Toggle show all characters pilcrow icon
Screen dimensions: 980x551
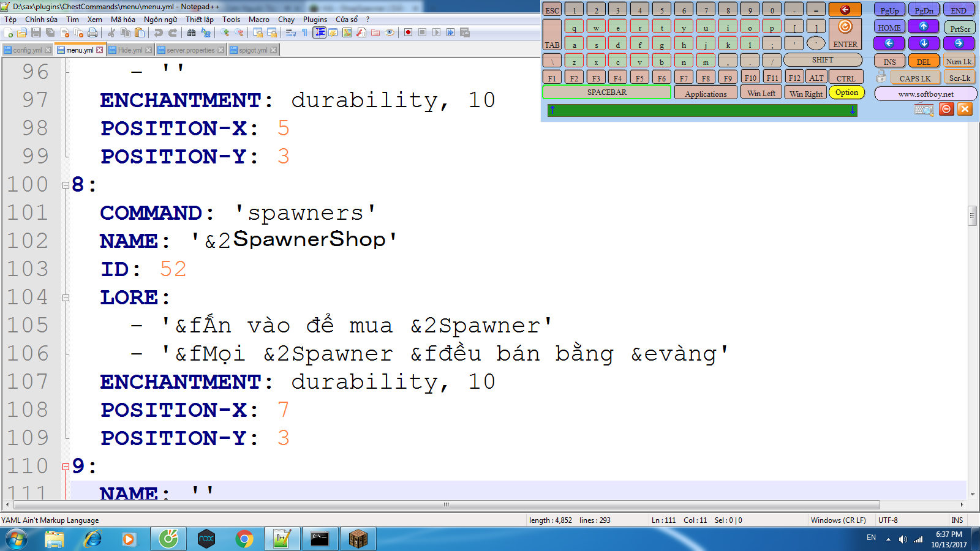click(x=305, y=32)
